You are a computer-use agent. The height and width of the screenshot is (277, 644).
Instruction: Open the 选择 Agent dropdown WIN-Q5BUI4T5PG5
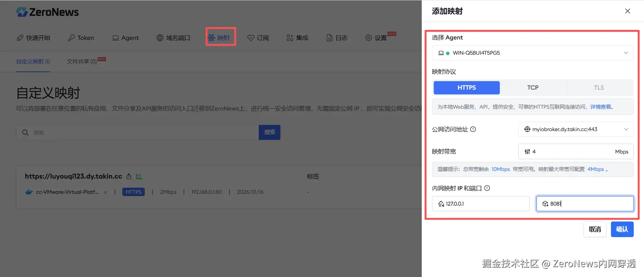point(533,53)
